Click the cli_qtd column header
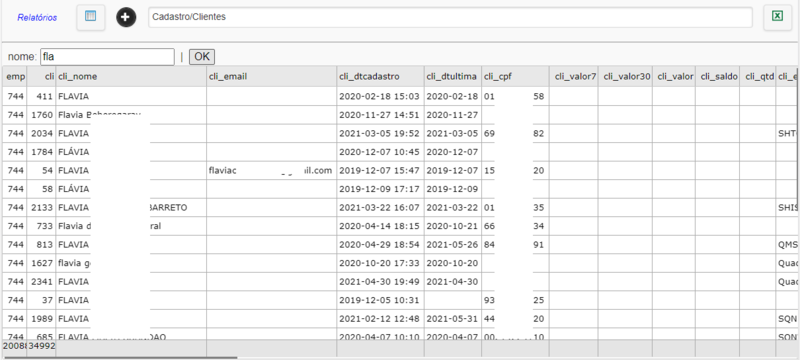Image resolution: width=800 pixels, height=360 pixels. pos(758,76)
